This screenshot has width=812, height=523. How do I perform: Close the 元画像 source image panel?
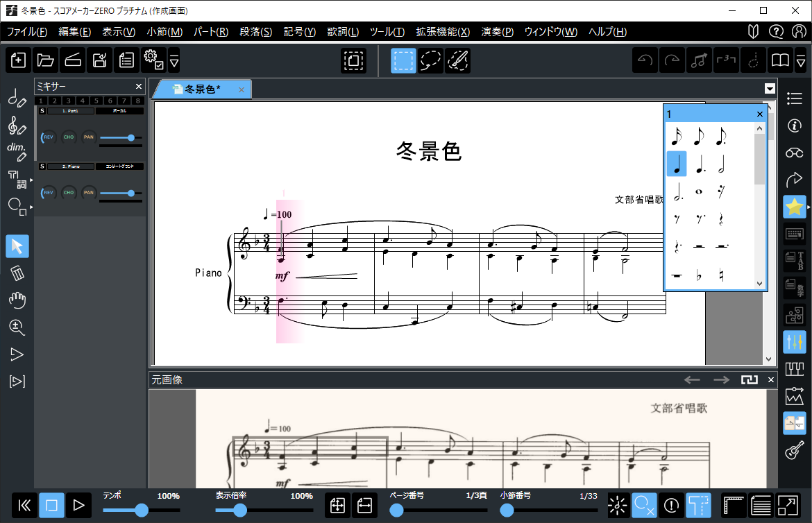pos(770,379)
